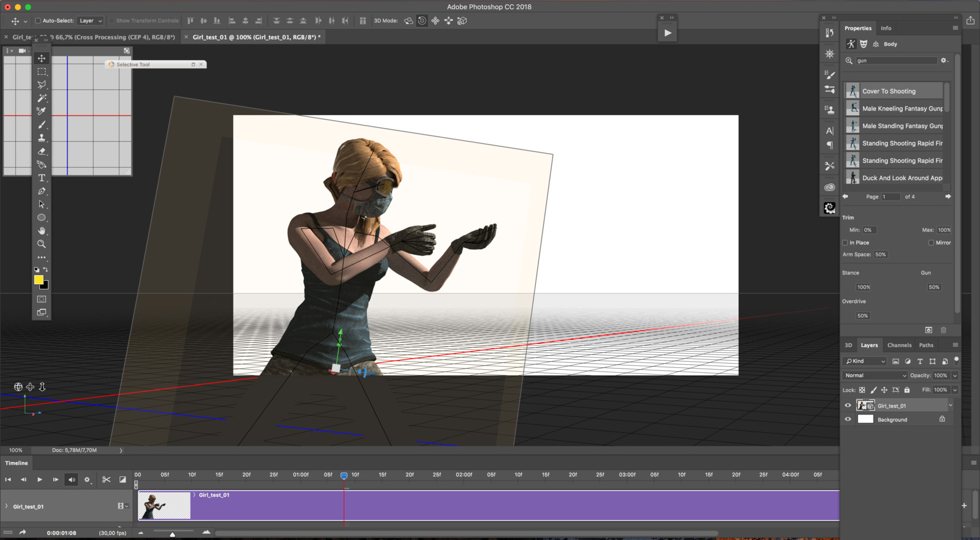Click the gun search field
Image resolution: width=980 pixels, height=540 pixels.
coord(896,61)
